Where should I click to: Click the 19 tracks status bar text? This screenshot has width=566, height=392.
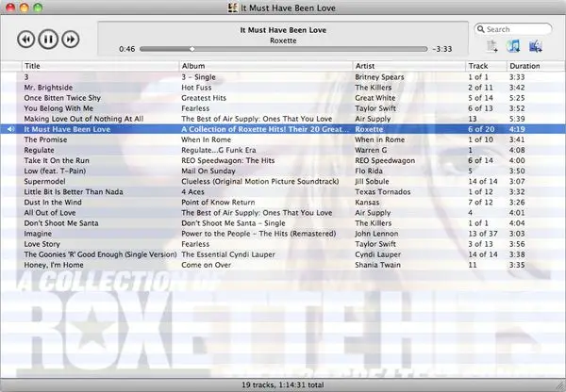point(283,384)
